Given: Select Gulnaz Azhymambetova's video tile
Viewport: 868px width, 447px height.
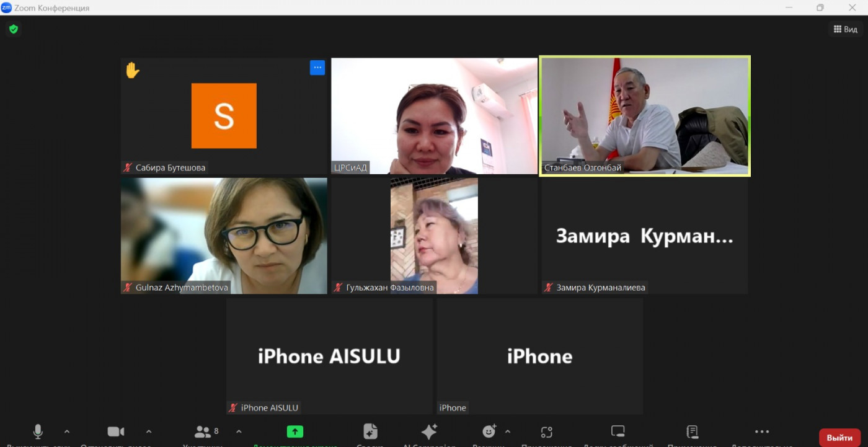Looking at the screenshot, I should (x=224, y=236).
